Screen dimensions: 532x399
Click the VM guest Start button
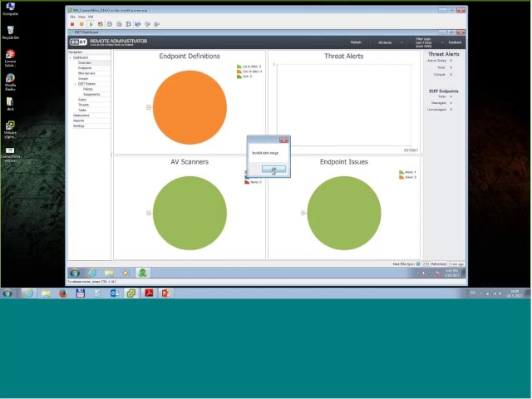[75, 273]
